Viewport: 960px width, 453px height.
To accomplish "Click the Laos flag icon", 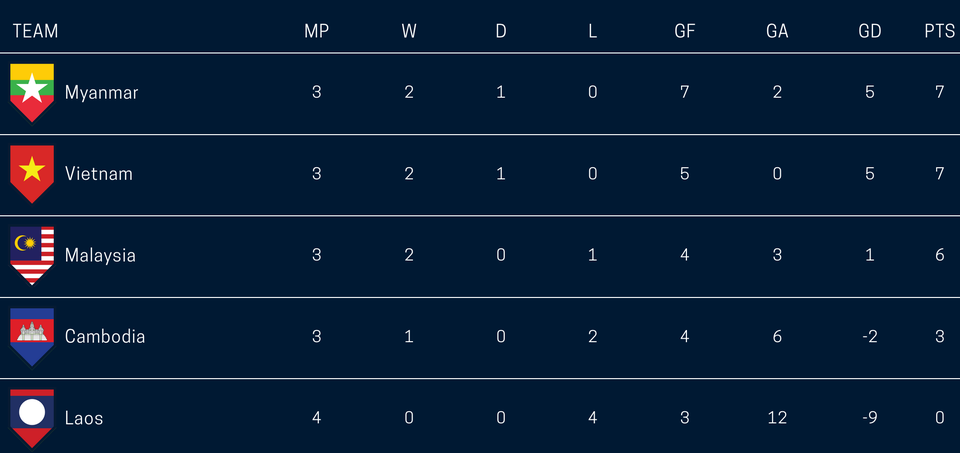I will click(32, 416).
